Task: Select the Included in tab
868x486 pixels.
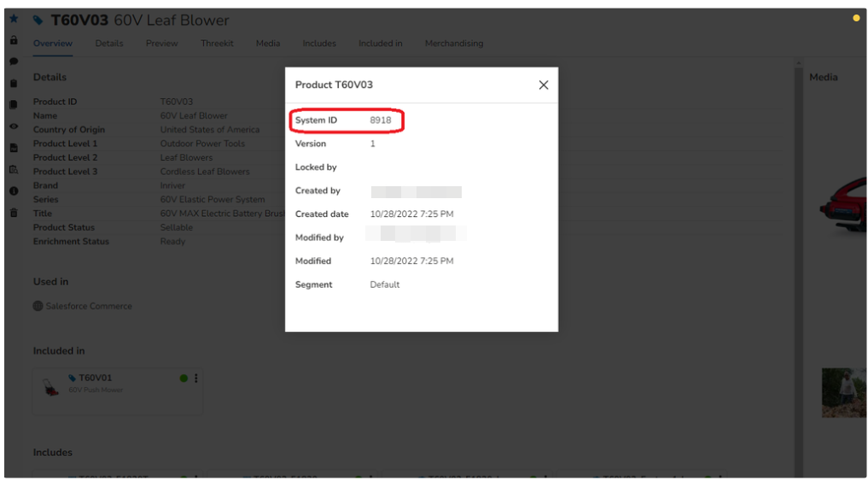Action: 380,44
